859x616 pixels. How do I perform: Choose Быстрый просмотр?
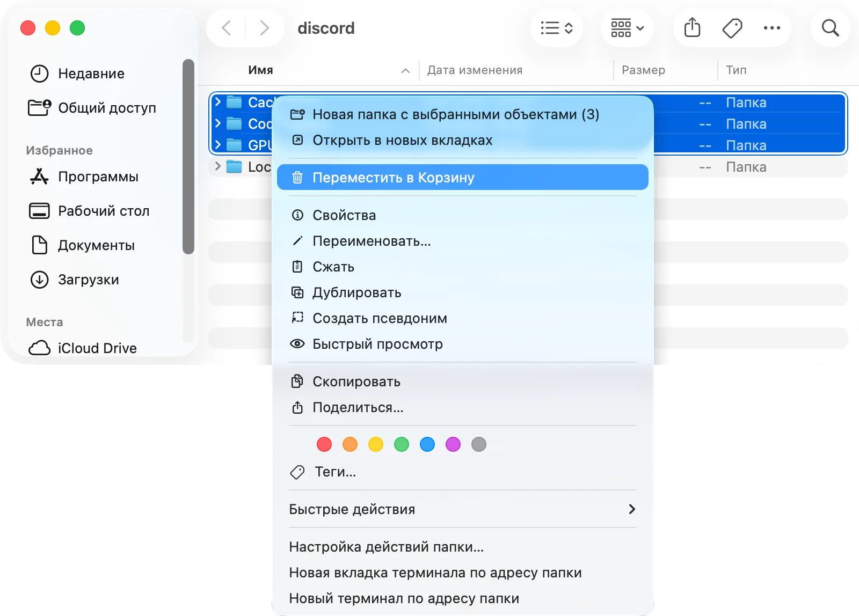point(463,344)
